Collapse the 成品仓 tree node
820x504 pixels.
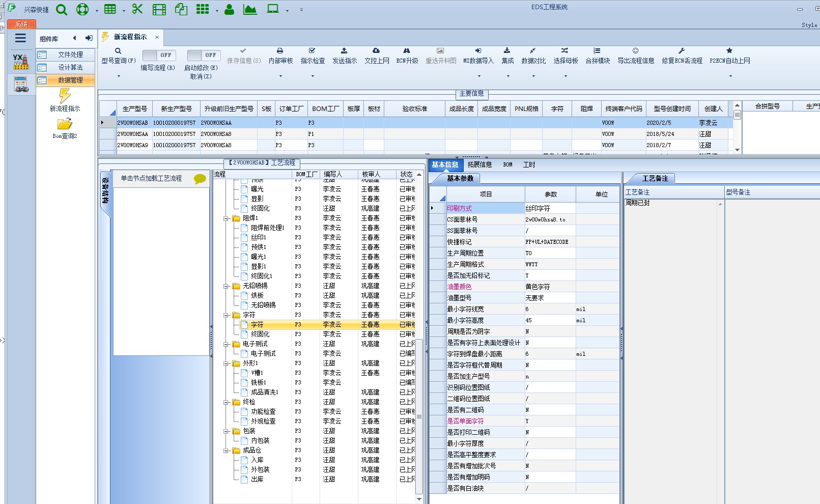tap(226, 451)
